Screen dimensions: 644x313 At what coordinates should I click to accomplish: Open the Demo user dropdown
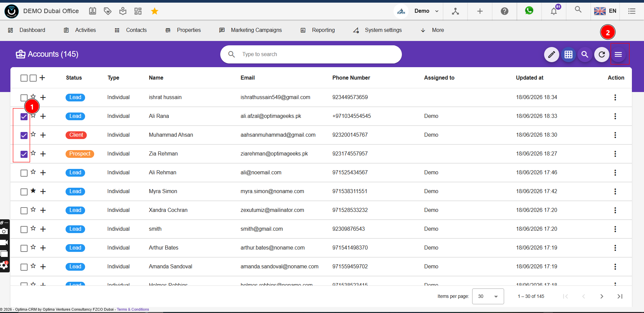click(x=426, y=11)
